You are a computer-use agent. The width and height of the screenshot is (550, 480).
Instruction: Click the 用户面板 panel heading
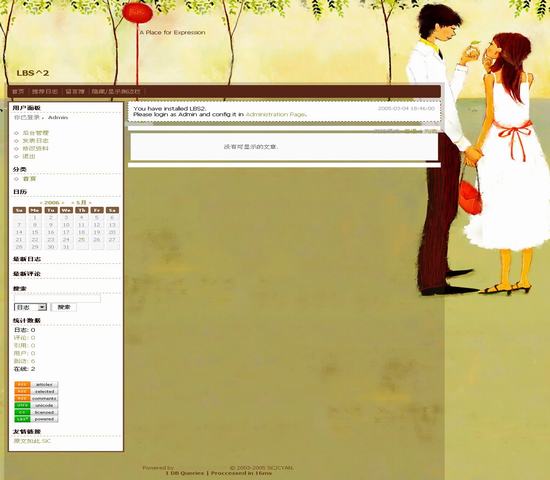tap(27, 108)
